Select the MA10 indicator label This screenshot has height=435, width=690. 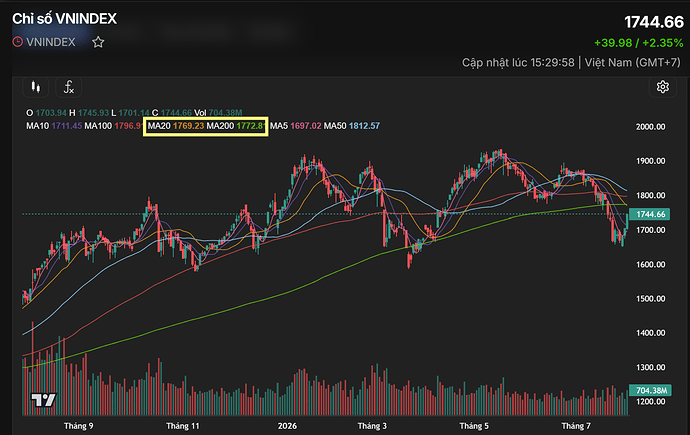point(37,126)
